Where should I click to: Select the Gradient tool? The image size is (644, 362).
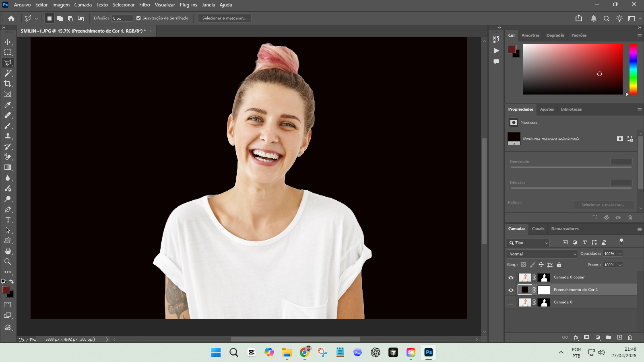[8, 167]
